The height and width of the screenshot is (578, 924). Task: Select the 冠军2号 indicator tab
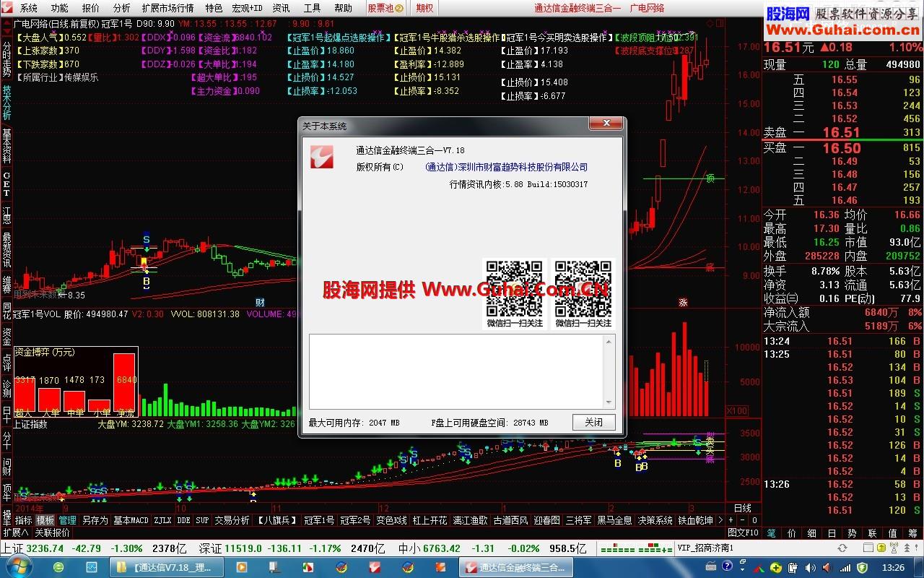(355, 520)
